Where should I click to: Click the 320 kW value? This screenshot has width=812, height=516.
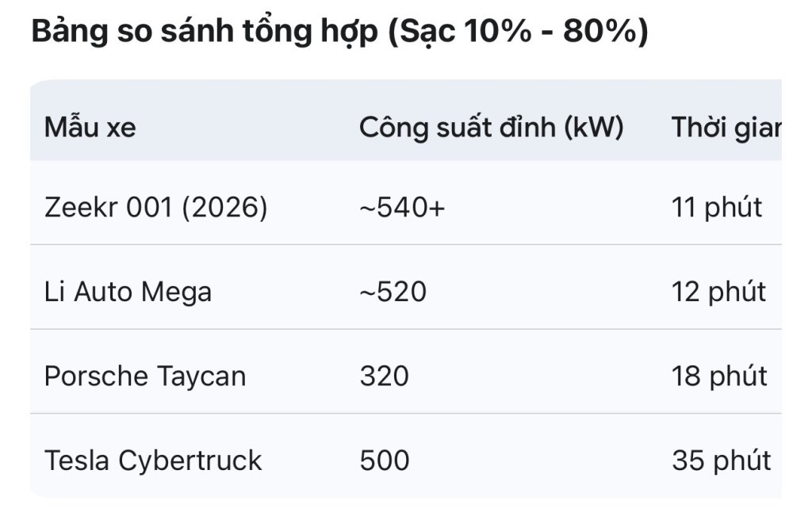click(385, 376)
